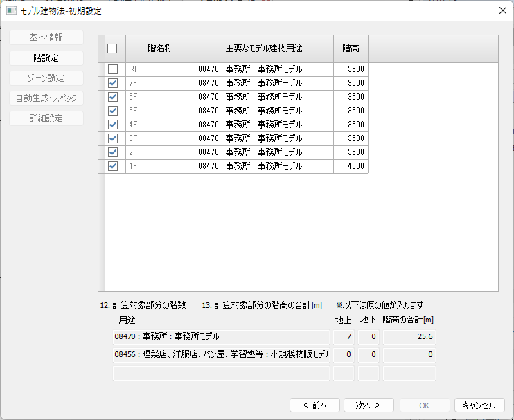This screenshot has width=514, height=420.
Task: Select the ゾーン設定 sidebar step
Action: tap(46, 78)
